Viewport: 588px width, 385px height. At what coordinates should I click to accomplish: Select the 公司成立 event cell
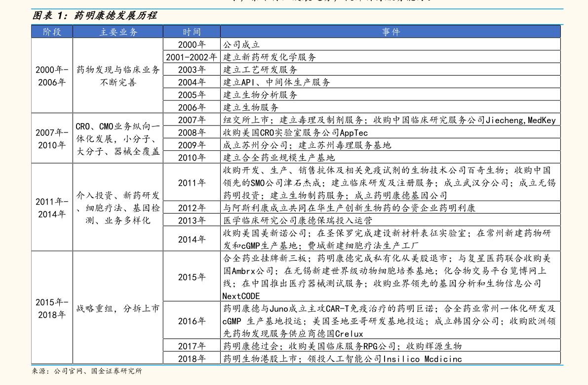click(241, 44)
